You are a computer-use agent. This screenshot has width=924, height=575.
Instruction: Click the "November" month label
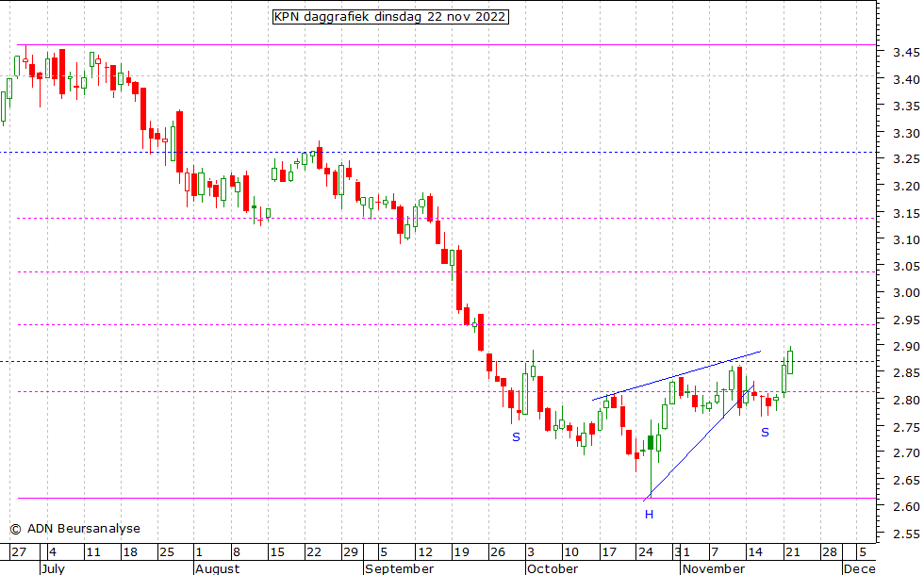click(713, 568)
